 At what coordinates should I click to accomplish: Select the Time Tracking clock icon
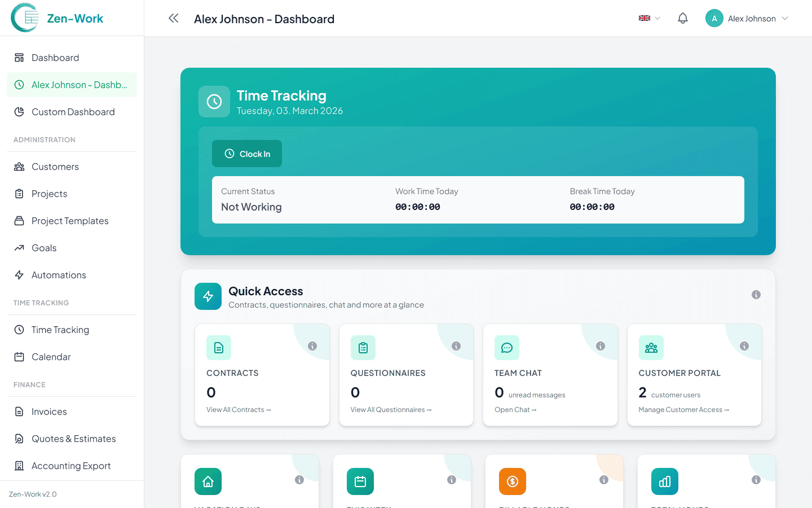pos(19,330)
